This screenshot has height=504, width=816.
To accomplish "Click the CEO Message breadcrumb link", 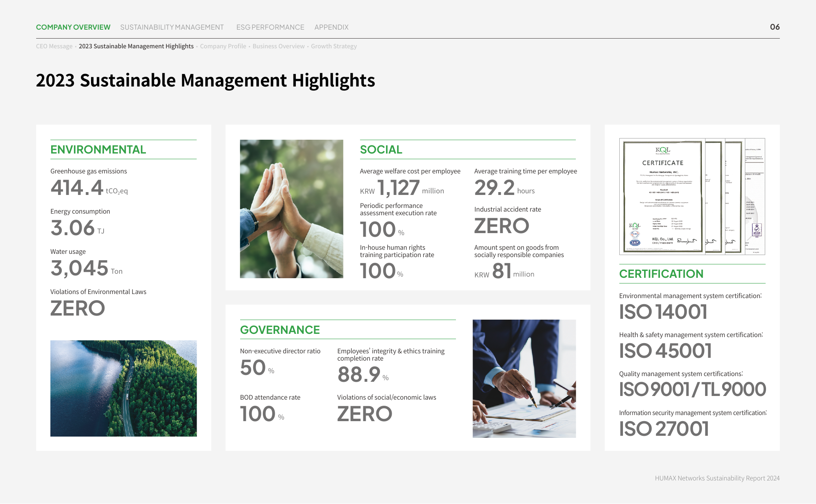I will [x=54, y=46].
